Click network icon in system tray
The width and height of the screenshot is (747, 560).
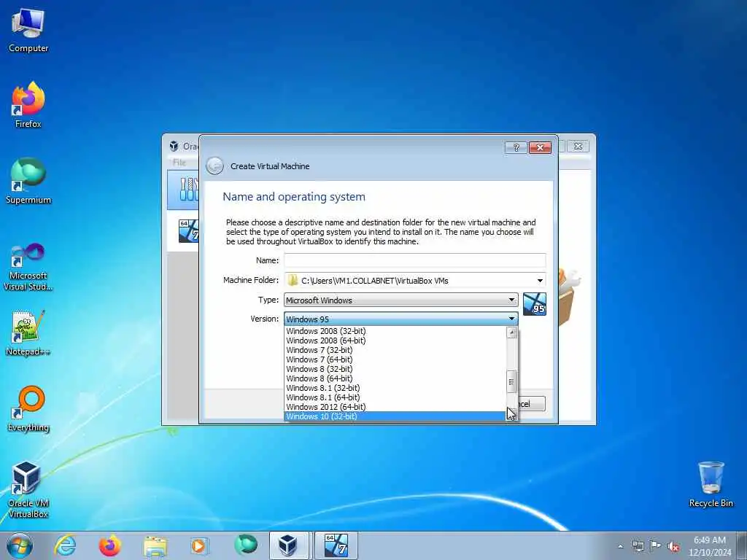pyautogui.click(x=638, y=546)
